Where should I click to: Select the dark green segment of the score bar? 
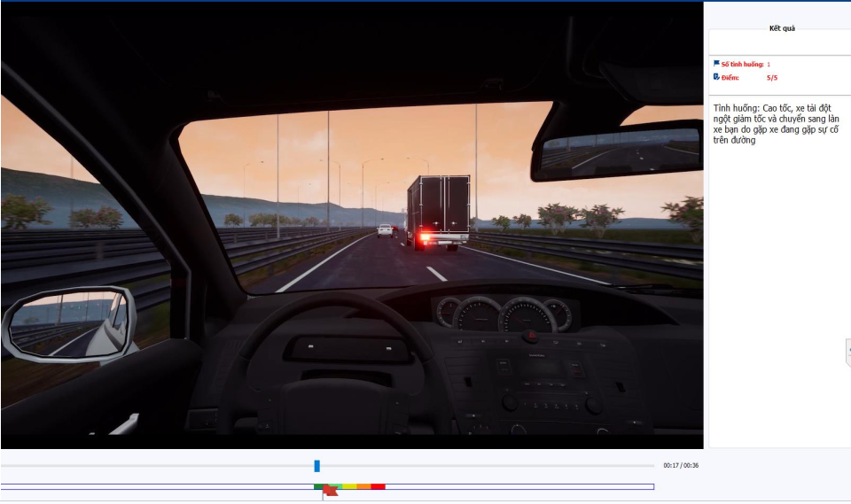coord(318,486)
